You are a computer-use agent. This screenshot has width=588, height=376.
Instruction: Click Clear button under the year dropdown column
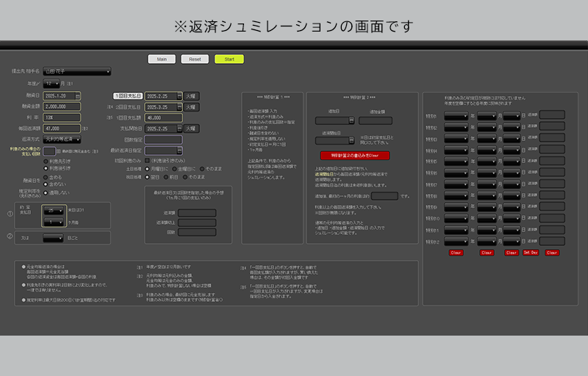(456, 253)
